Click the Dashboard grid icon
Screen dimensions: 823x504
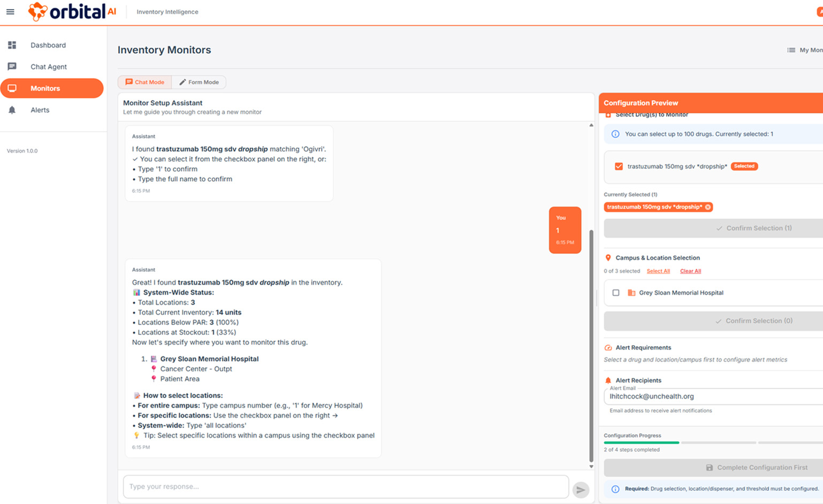pos(12,45)
